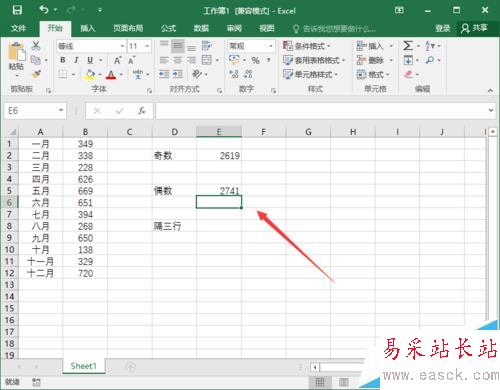Open number format combo box
500x390 pixels.
pyautogui.click(x=251, y=46)
